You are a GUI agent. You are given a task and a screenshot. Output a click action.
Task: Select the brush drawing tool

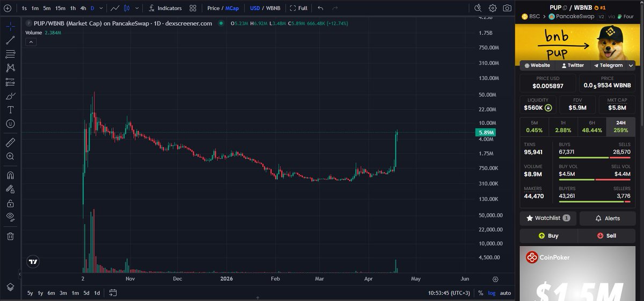click(10, 96)
